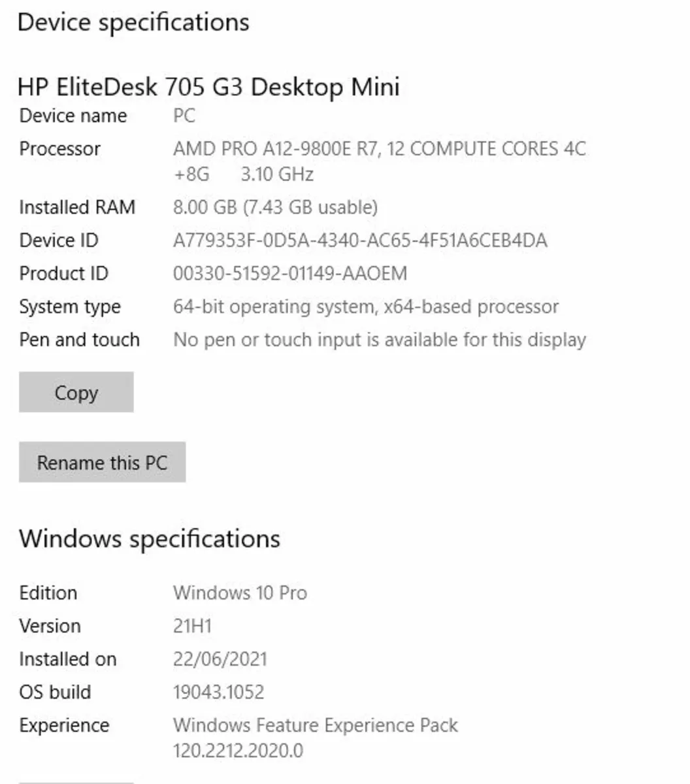Screen dimensions: 690x784
Task: Click the Device specifications heading
Action: point(134,22)
